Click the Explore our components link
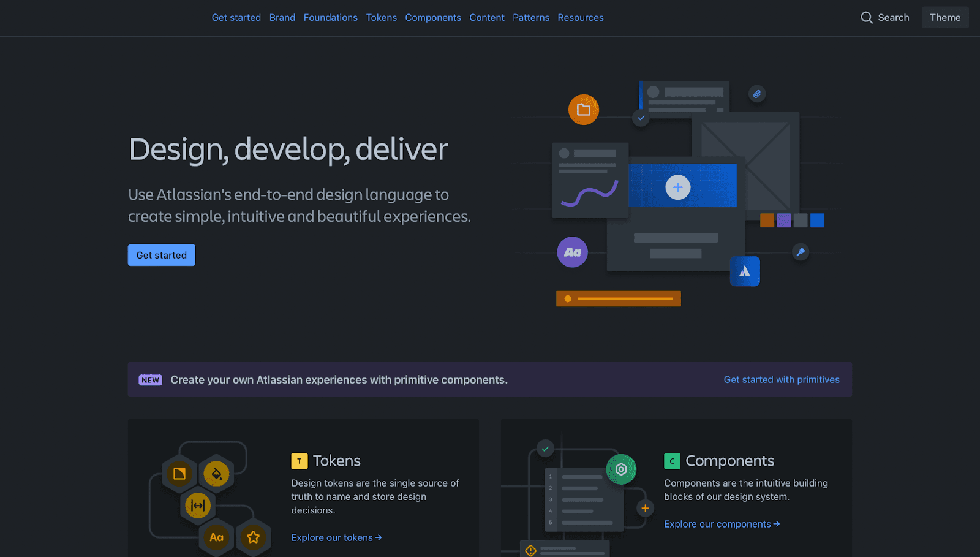Screen dimensions: 980x557 pos(722,524)
